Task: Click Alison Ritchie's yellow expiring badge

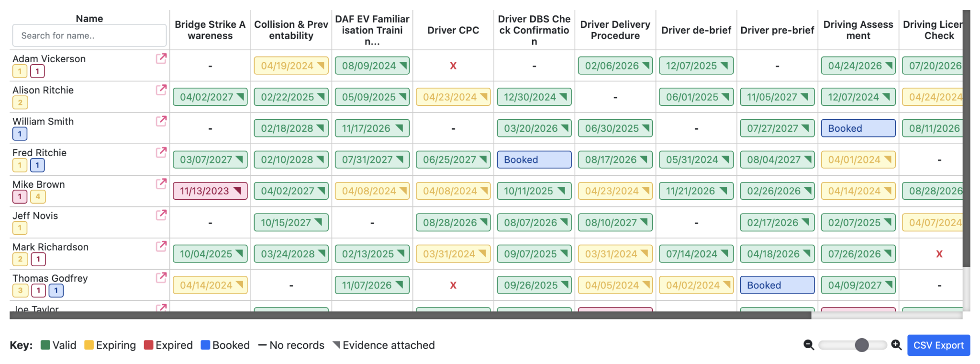Action: tap(20, 102)
